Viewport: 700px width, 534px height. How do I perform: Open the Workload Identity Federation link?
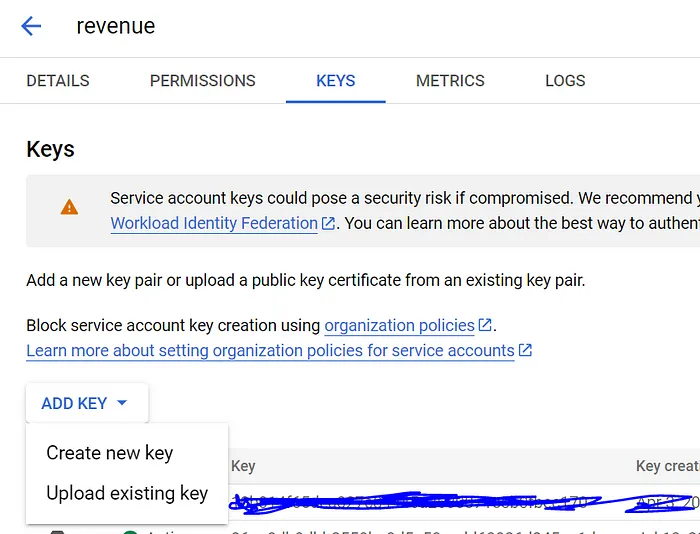tap(214, 224)
